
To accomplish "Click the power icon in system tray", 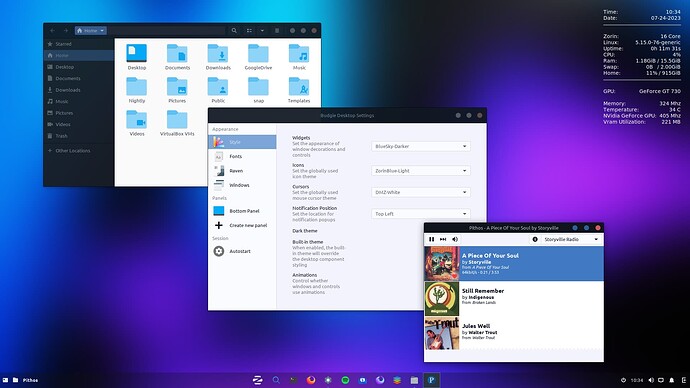I will [x=624, y=380].
